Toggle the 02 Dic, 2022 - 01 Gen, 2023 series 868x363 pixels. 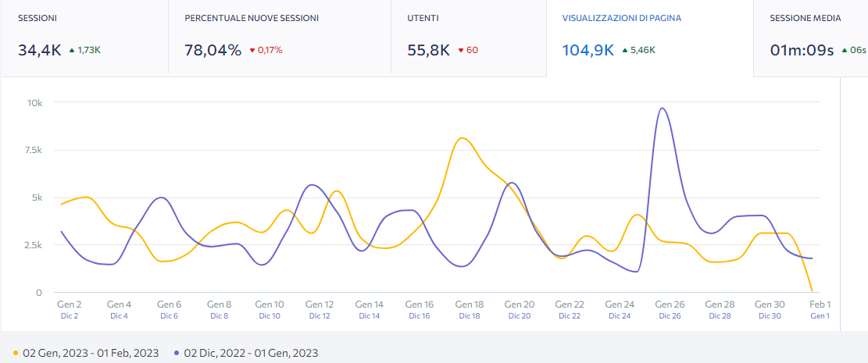tap(251, 354)
